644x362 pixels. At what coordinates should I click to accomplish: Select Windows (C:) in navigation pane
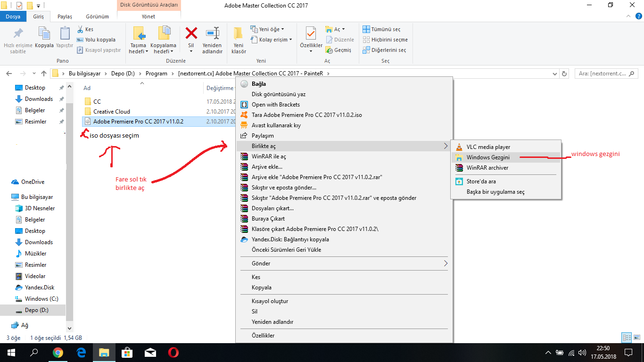click(41, 299)
